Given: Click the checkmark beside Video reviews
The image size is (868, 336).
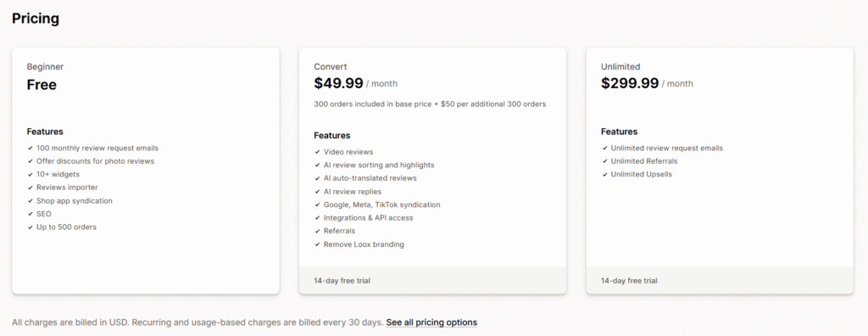Looking at the screenshot, I should tap(317, 152).
